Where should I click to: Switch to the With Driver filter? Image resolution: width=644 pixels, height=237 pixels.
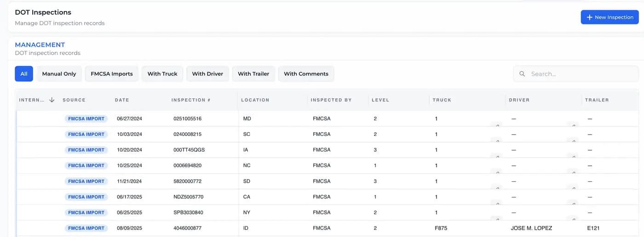[207, 74]
